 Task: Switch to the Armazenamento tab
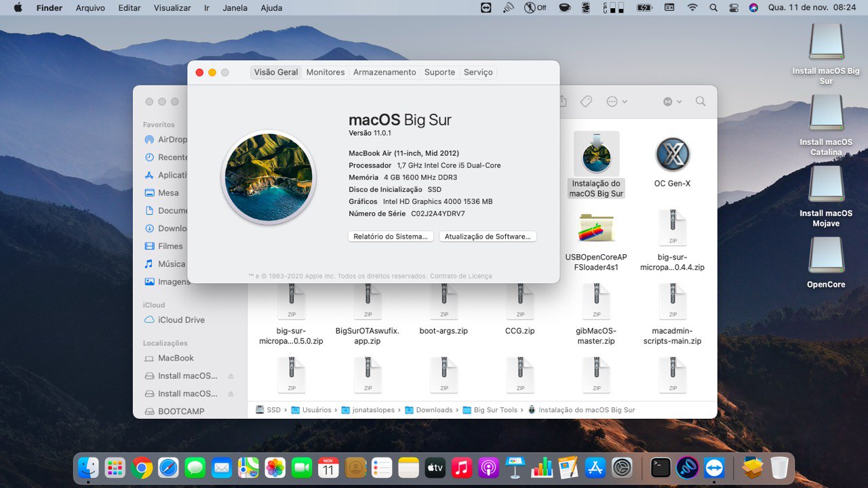[384, 73]
